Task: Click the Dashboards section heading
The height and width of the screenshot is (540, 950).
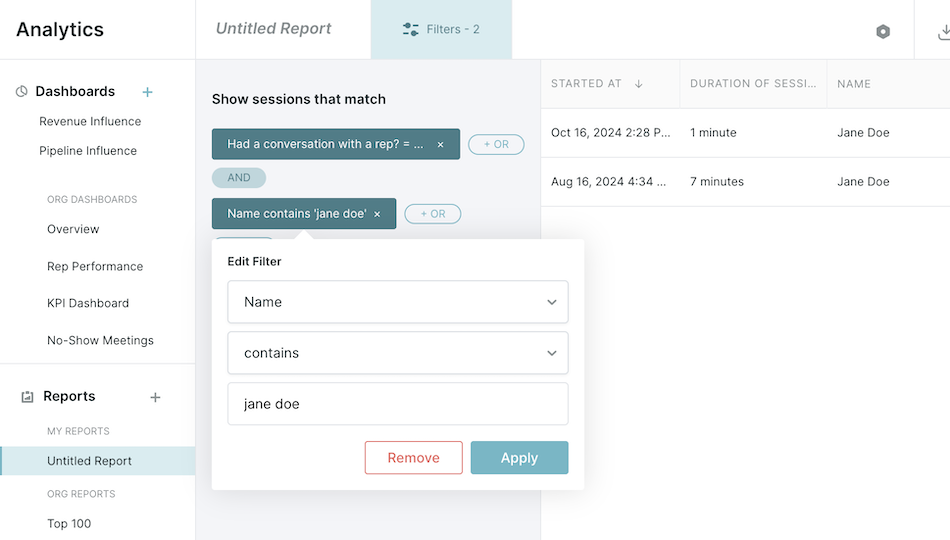Action: click(x=75, y=92)
